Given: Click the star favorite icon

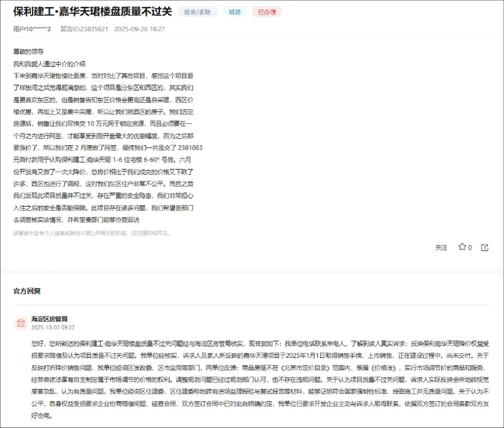Looking at the screenshot, I should click(x=462, y=247).
